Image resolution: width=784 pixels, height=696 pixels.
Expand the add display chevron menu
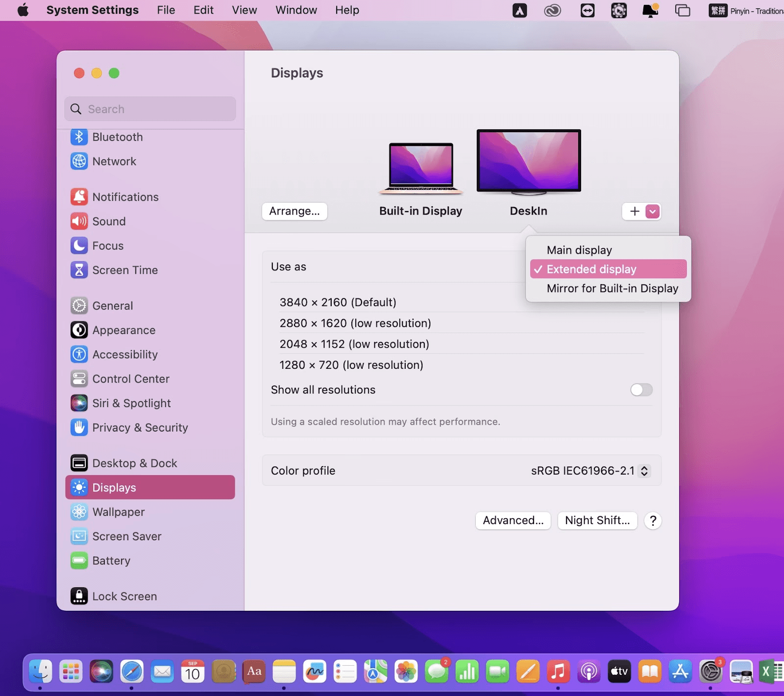coord(653,211)
